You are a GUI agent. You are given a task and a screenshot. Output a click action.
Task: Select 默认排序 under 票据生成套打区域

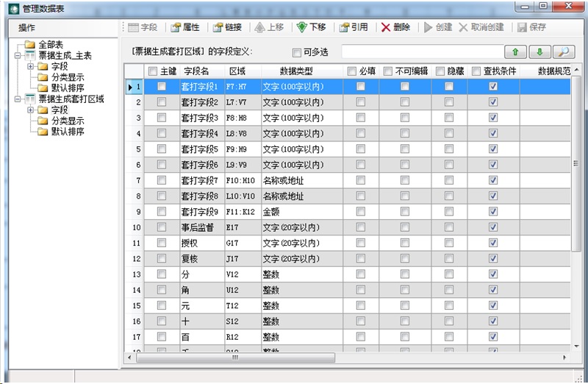pos(67,132)
